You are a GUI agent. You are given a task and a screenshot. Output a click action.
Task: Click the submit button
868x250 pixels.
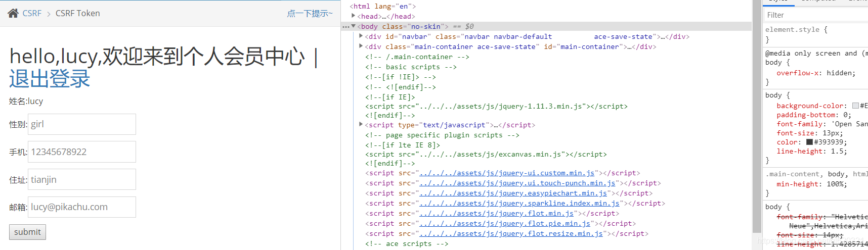tap(27, 232)
